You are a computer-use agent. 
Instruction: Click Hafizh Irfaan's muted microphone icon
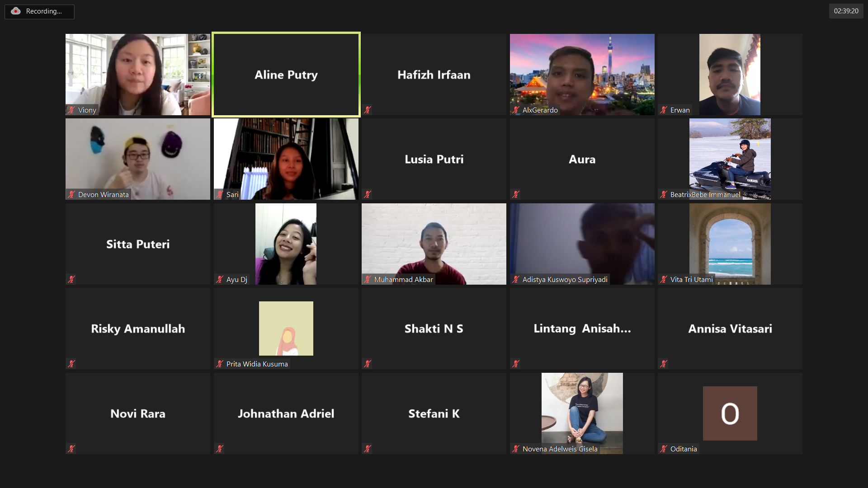click(x=368, y=110)
